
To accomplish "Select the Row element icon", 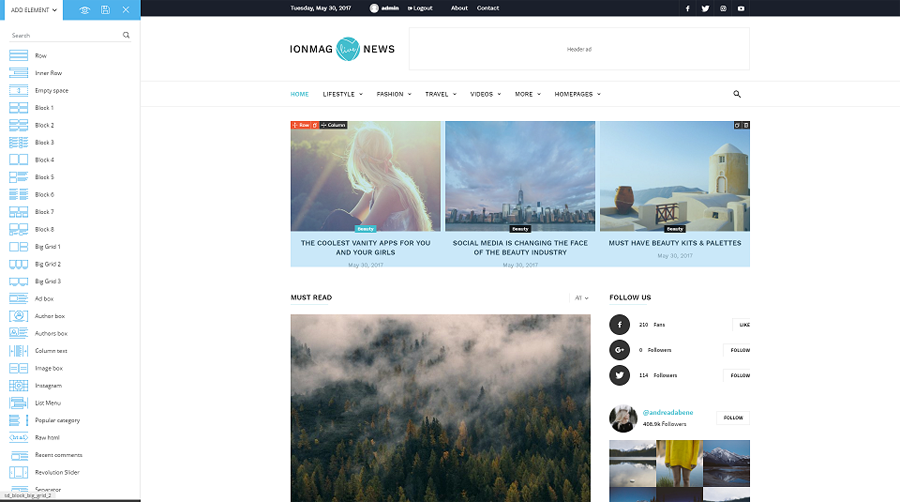I will point(19,56).
